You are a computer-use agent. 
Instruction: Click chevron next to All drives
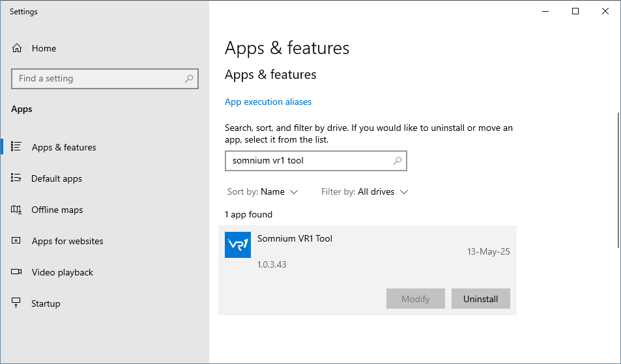tap(404, 192)
